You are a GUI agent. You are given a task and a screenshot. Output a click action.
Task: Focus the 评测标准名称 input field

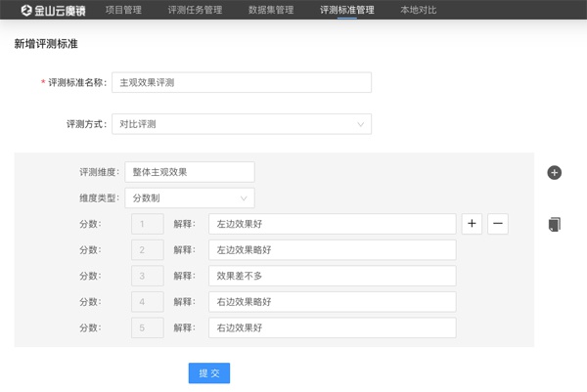click(242, 82)
